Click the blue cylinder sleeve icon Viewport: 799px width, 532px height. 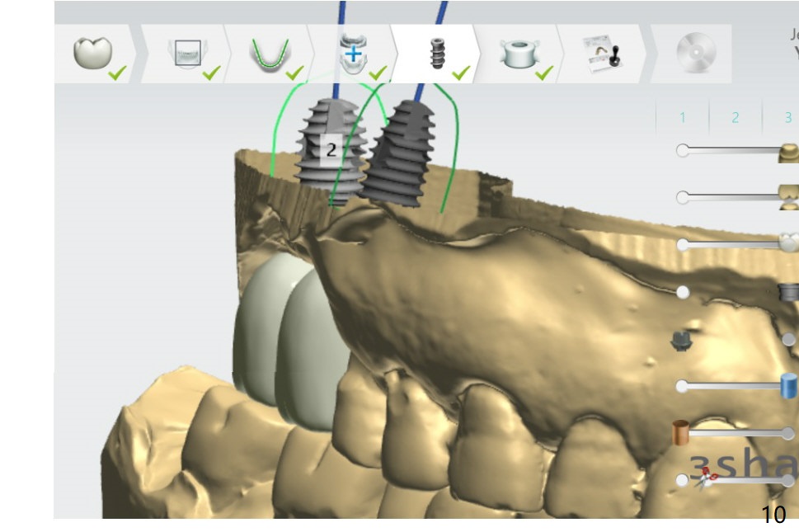pyautogui.click(x=789, y=385)
